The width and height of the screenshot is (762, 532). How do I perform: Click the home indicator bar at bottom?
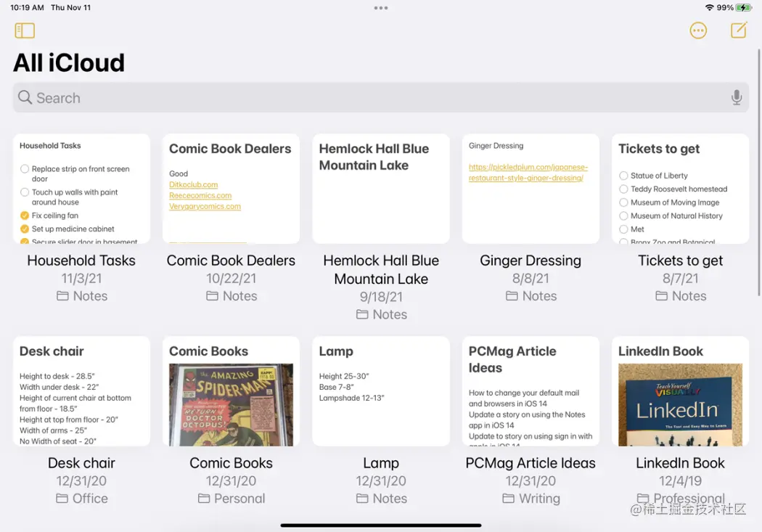(x=381, y=525)
